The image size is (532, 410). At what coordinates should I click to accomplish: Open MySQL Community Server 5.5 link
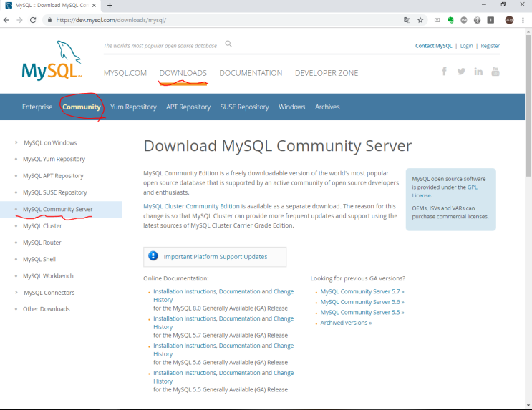(x=362, y=313)
